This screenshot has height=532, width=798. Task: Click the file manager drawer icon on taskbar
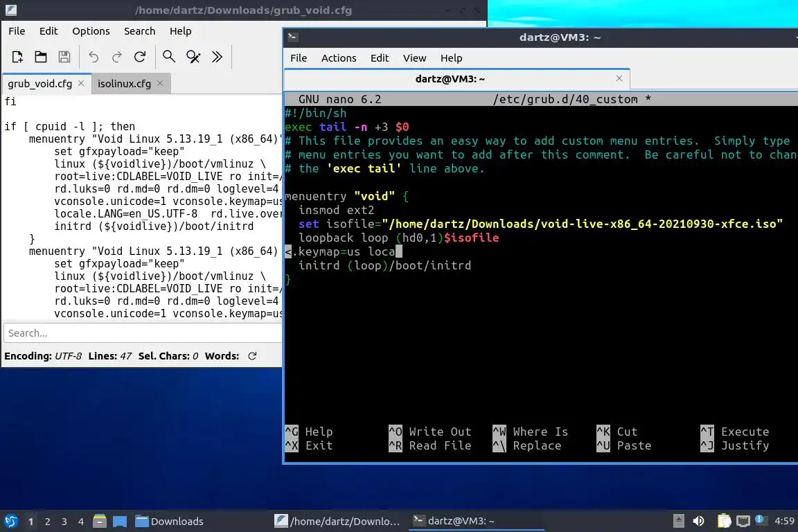pyautogui.click(x=100, y=521)
